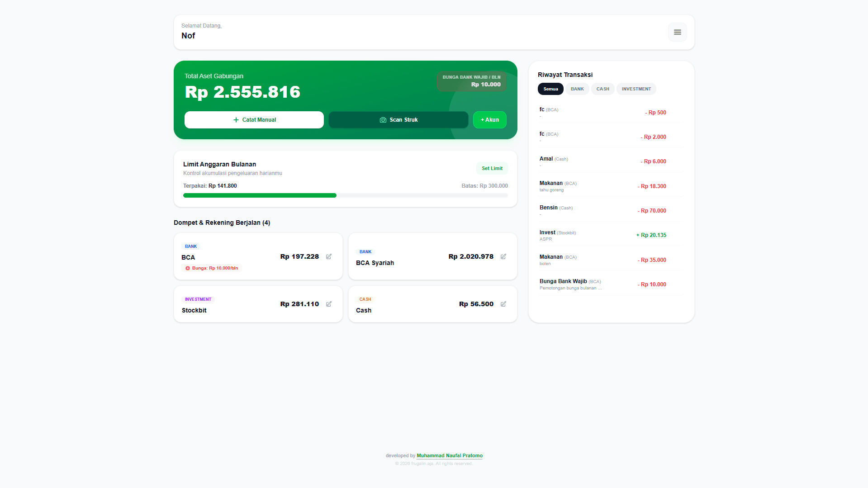Filter transactions by INVESTMENT
The image size is (868, 488).
coord(636,89)
